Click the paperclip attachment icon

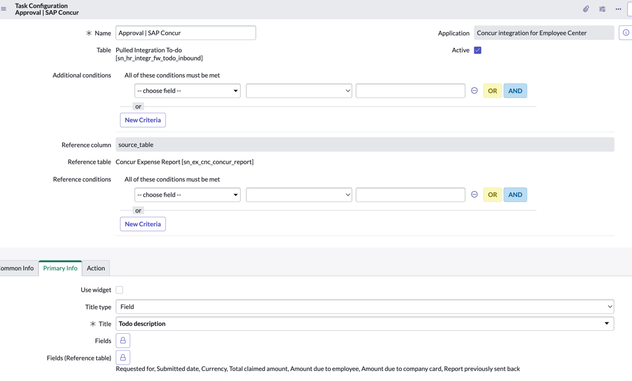pyautogui.click(x=586, y=9)
